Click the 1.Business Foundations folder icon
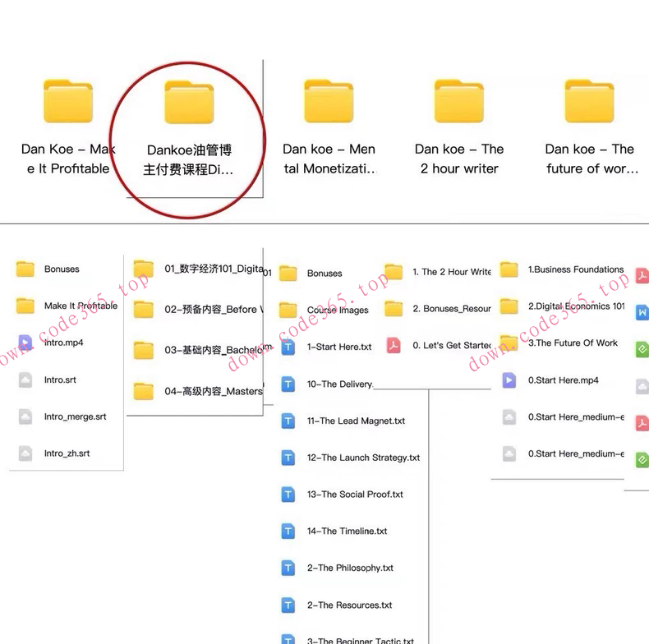Viewport: 649px width, 644px height. [509, 269]
